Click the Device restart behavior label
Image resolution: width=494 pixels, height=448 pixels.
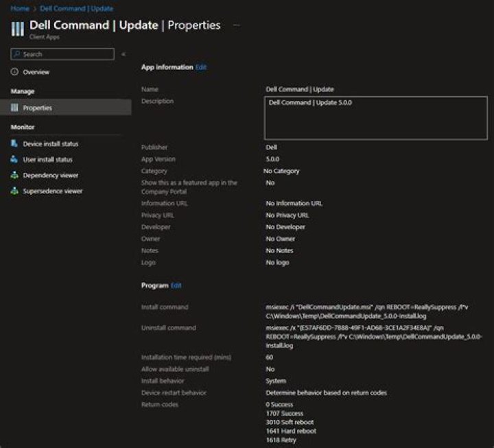[174, 393]
